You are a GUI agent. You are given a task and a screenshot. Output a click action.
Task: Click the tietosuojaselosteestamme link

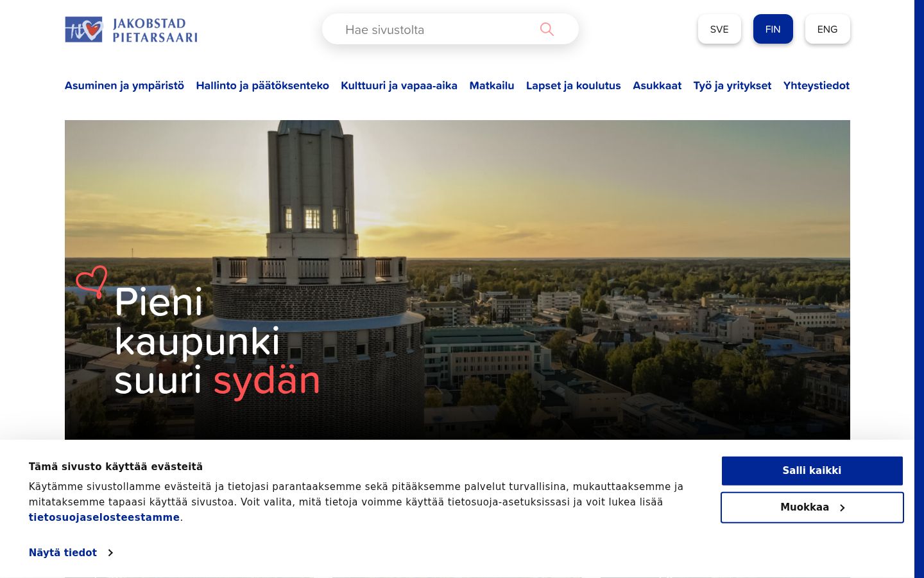pyautogui.click(x=104, y=518)
